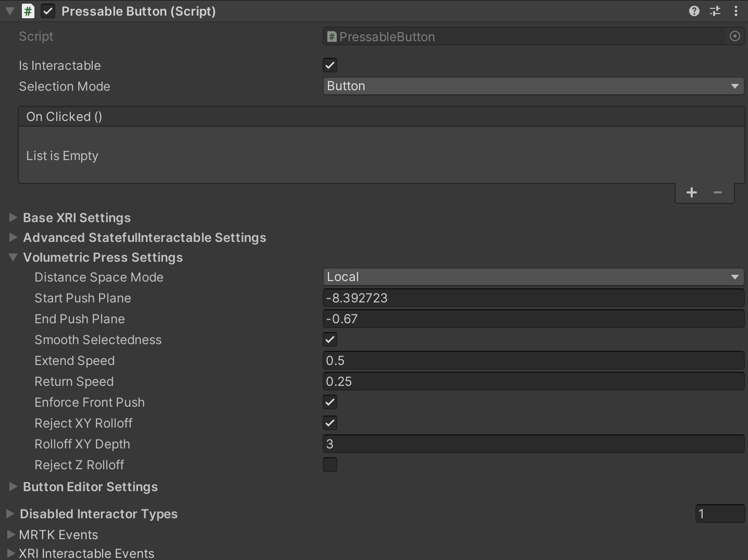Click the End Push Plane value field
748x560 pixels.
[x=533, y=319]
